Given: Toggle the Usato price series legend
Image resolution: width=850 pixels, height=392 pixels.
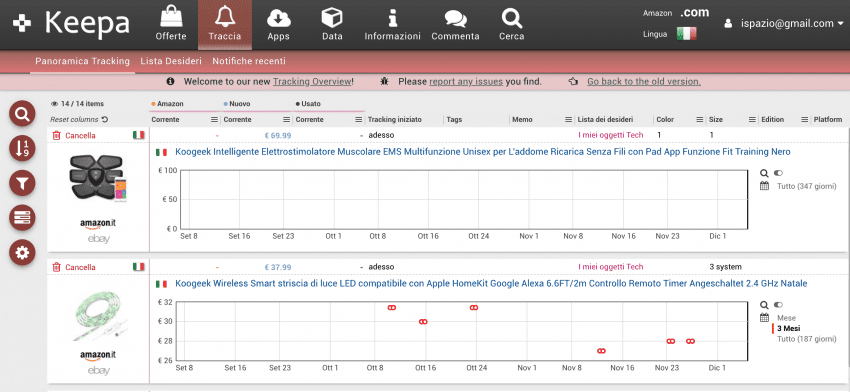Looking at the screenshot, I should pyautogui.click(x=308, y=104).
